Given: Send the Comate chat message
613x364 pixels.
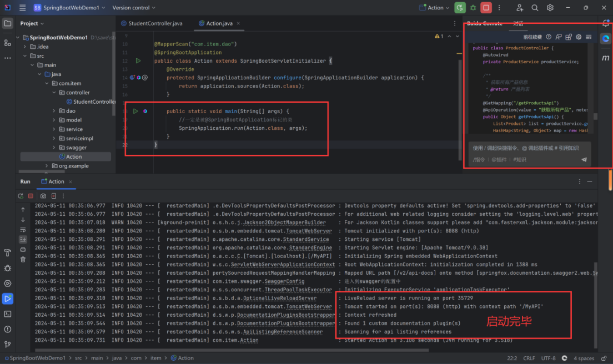Looking at the screenshot, I should click(x=584, y=159).
